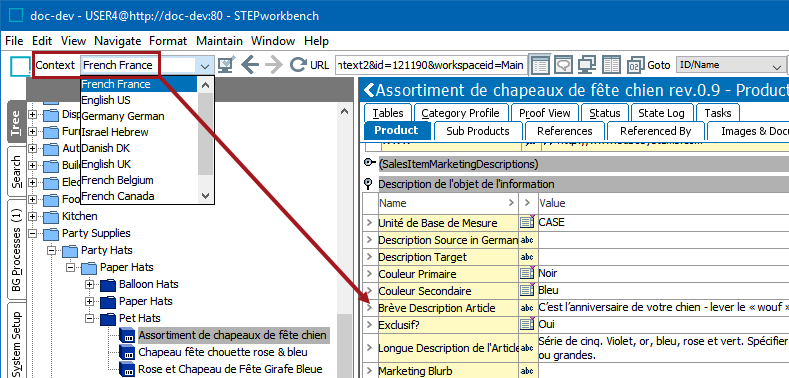Click the Noir value cell
Screen dimensions: 789x378
(663, 274)
